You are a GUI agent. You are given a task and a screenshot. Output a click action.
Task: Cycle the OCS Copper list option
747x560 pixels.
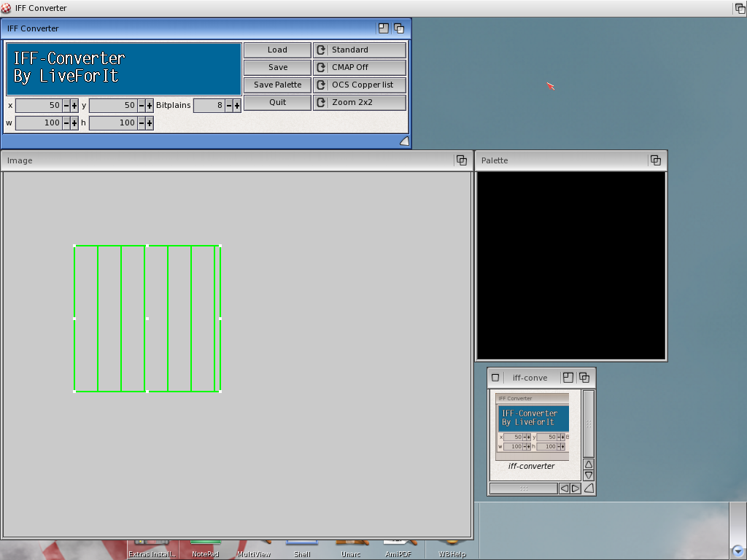(x=360, y=85)
